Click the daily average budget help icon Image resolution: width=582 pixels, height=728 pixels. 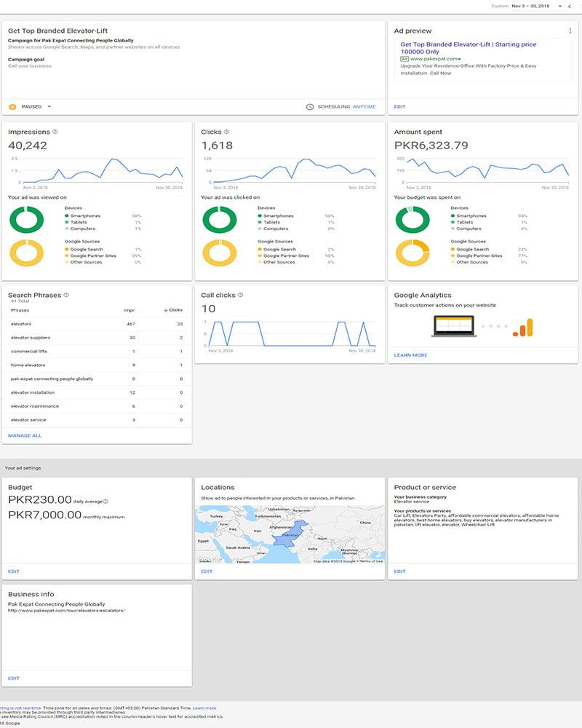105,502
